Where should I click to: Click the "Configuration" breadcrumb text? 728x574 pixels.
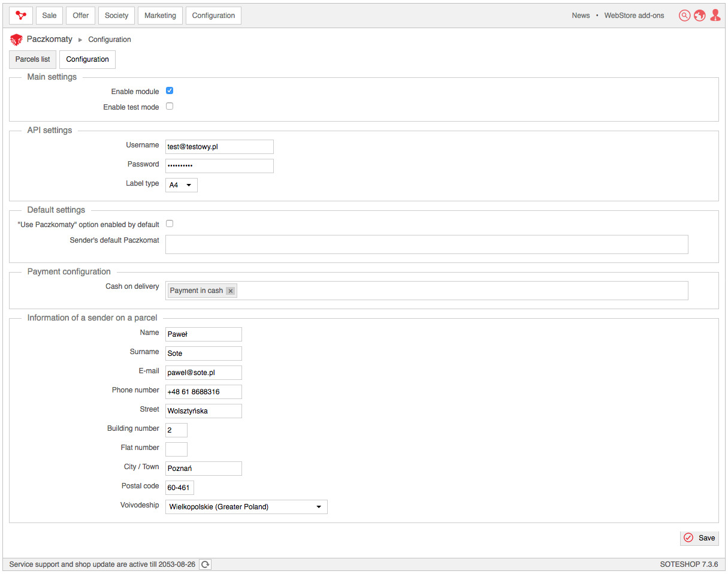tap(110, 40)
